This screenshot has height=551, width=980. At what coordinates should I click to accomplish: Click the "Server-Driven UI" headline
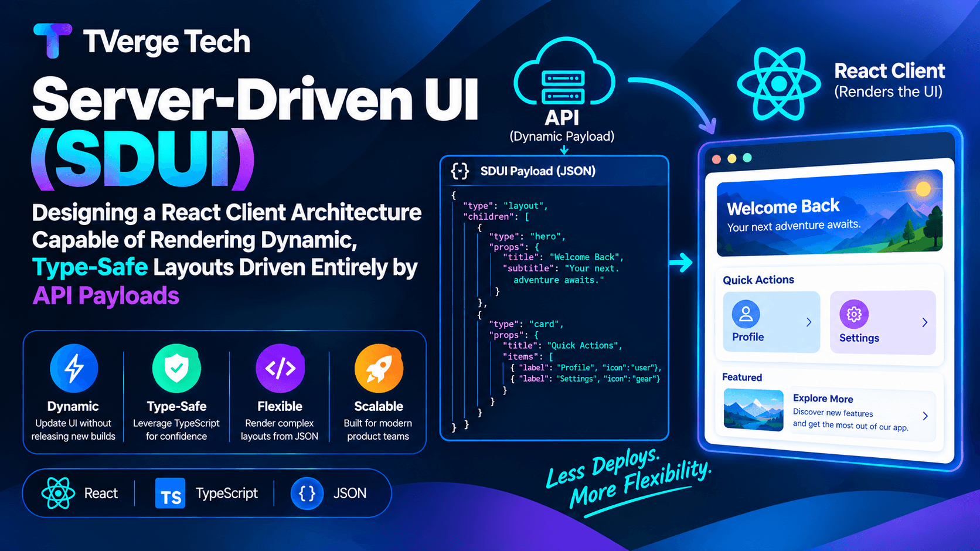coord(256,98)
